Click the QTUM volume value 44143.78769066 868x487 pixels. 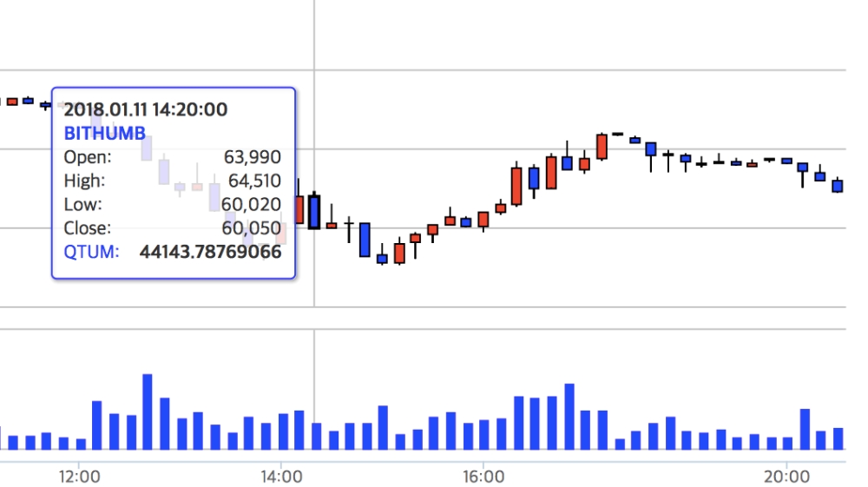coord(210,252)
